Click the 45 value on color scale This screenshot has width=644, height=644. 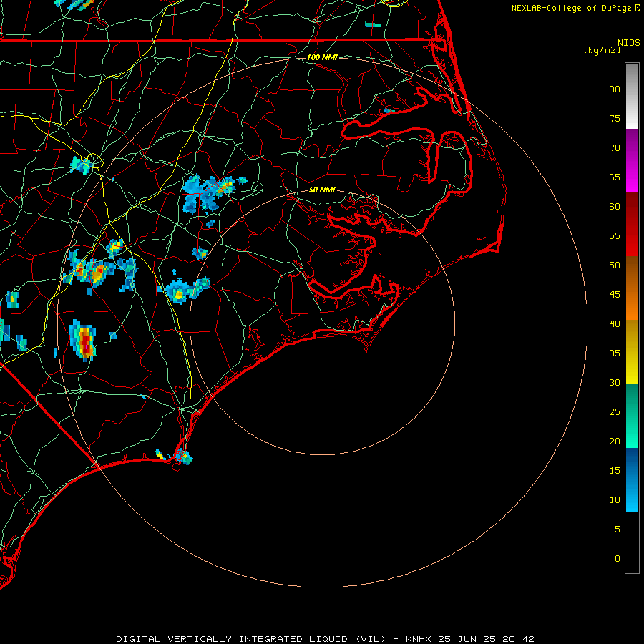615,295
